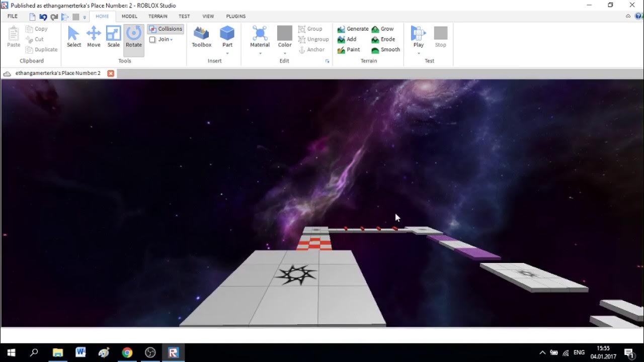Start the Play test
The height and width of the screenshot is (362, 644).
pyautogui.click(x=419, y=37)
